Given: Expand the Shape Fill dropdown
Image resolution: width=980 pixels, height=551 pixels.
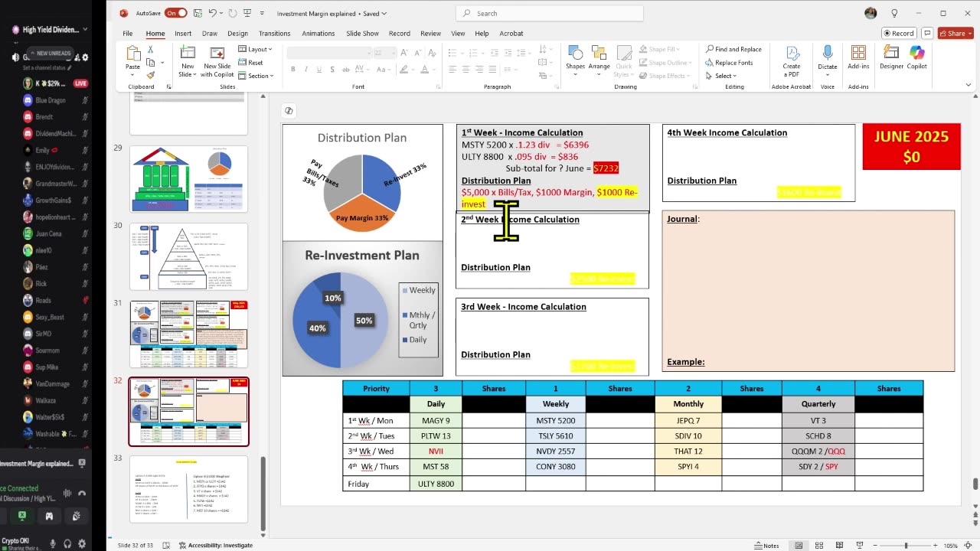Looking at the screenshot, I should (x=658, y=50).
